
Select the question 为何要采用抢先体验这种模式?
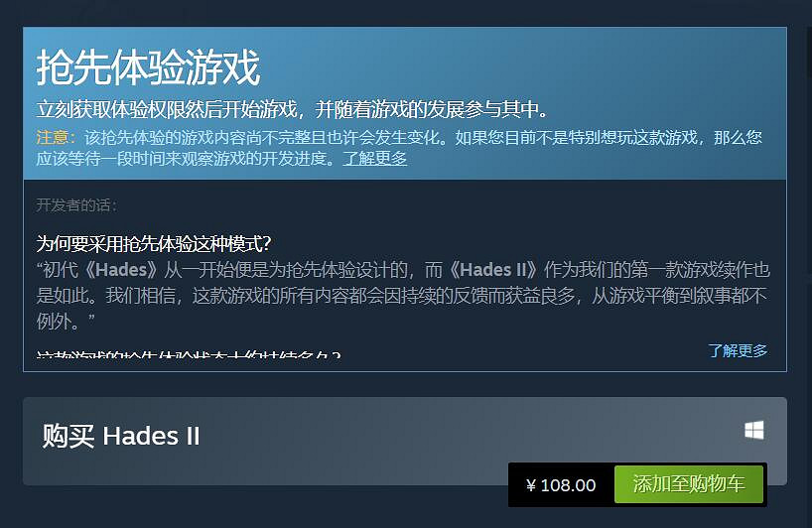(x=154, y=244)
